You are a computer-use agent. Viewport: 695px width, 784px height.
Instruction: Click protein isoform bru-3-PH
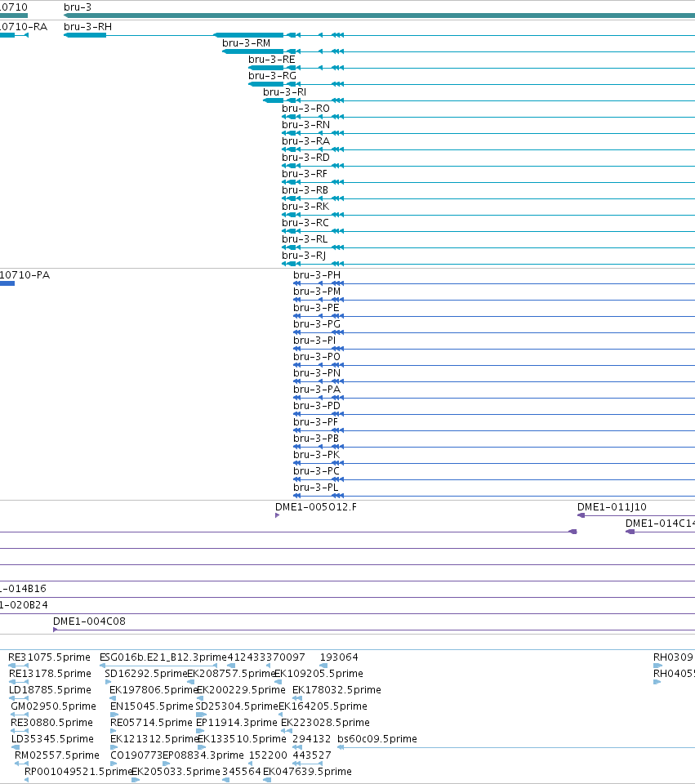tap(317, 275)
